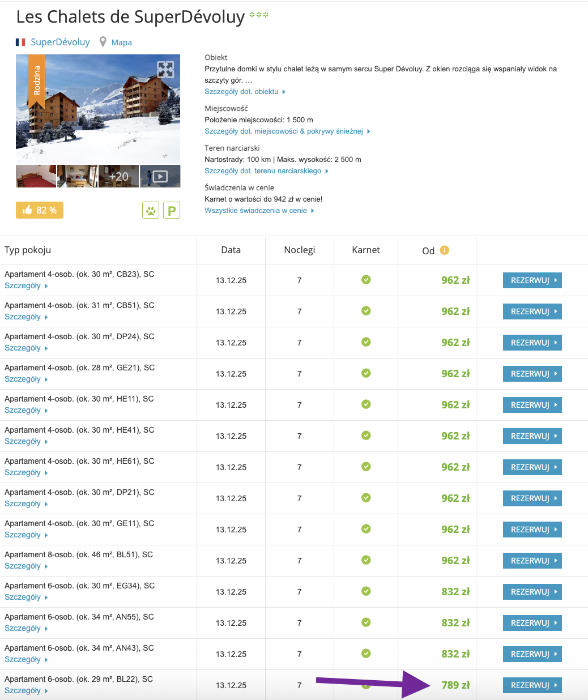Open the SuperDévoluy resort link

pyautogui.click(x=60, y=42)
